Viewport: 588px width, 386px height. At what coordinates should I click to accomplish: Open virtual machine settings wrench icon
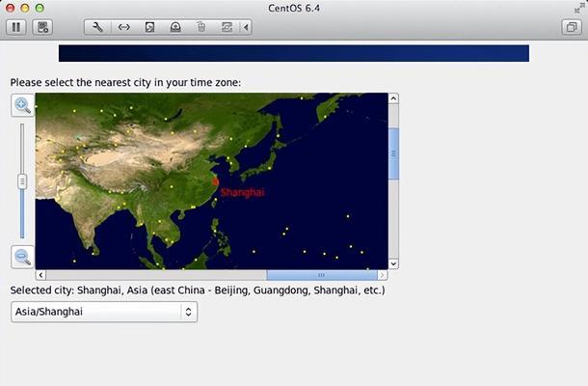(97, 27)
